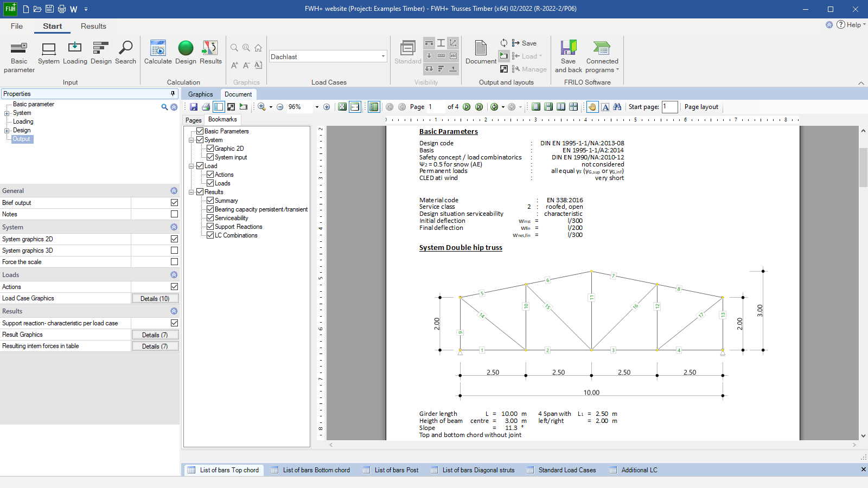Open the Help menu
The height and width of the screenshot is (488, 868).
(x=851, y=24)
